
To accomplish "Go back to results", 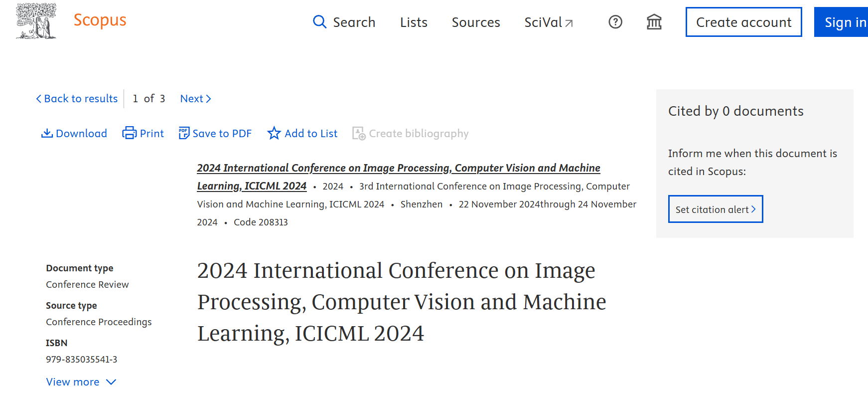I will 77,99.
